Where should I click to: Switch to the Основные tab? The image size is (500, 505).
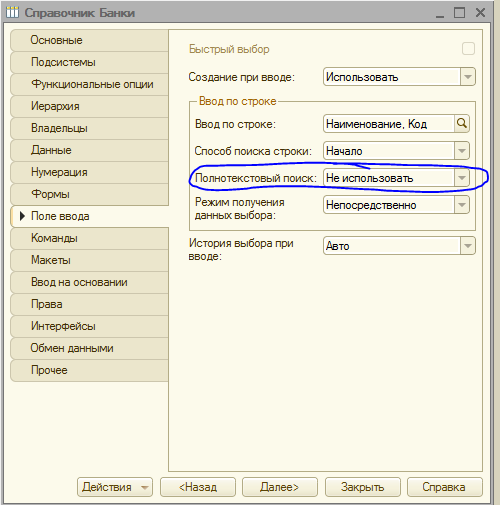coord(89,40)
